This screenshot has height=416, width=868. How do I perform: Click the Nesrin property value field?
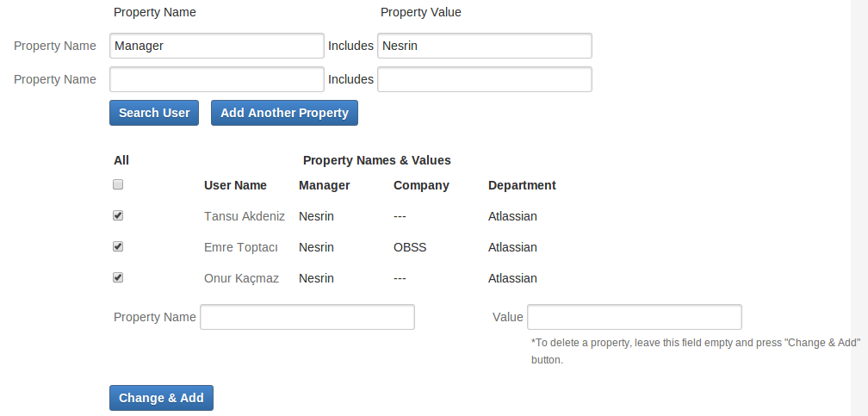point(484,46)
